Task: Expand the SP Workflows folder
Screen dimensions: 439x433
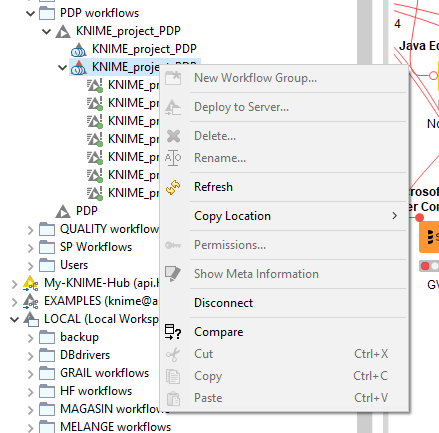Action: coord(30,248)
